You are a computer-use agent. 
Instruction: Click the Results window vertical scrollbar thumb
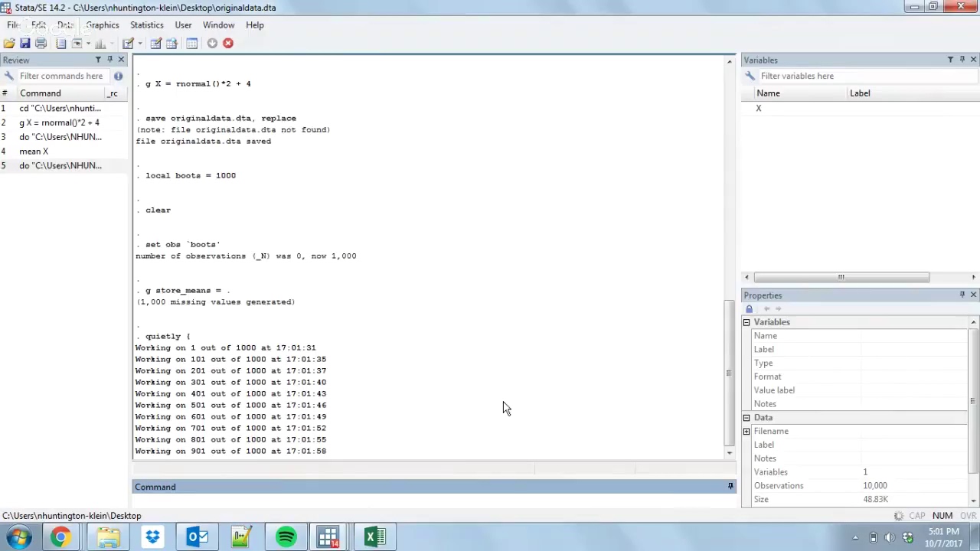point(728,373)
